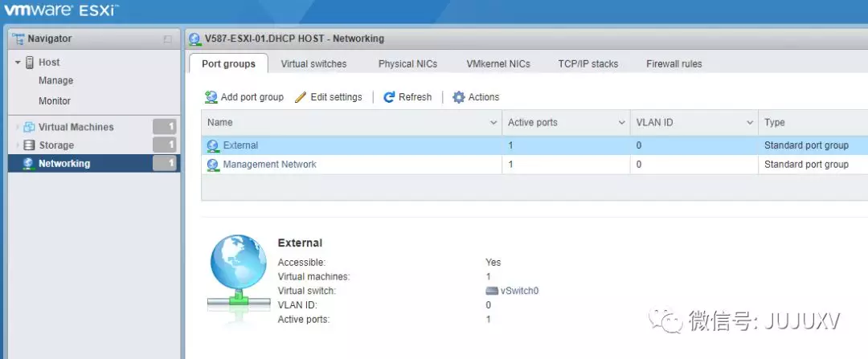Click the Add port group icon
868x359 pixels.
coord(211,97)
